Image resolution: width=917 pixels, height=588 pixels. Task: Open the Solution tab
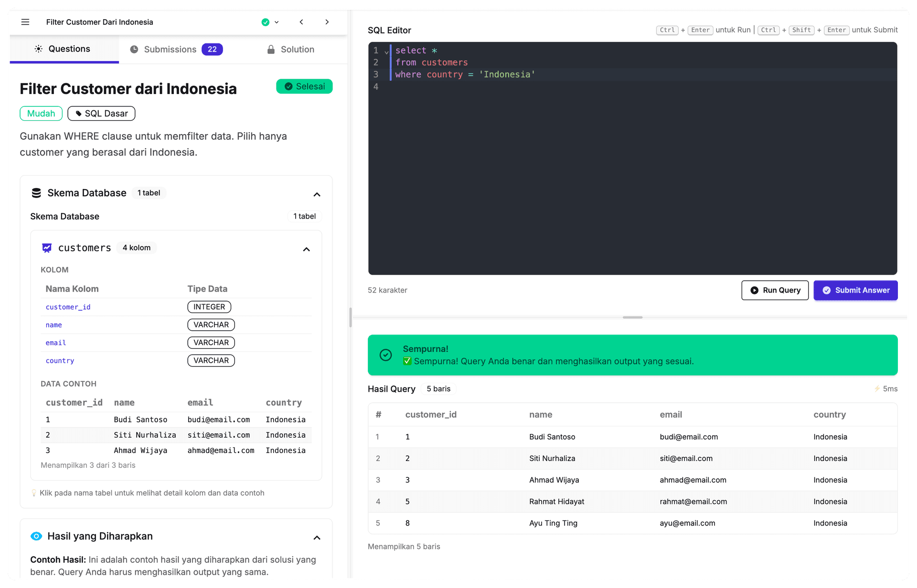[x=298, y=49]
